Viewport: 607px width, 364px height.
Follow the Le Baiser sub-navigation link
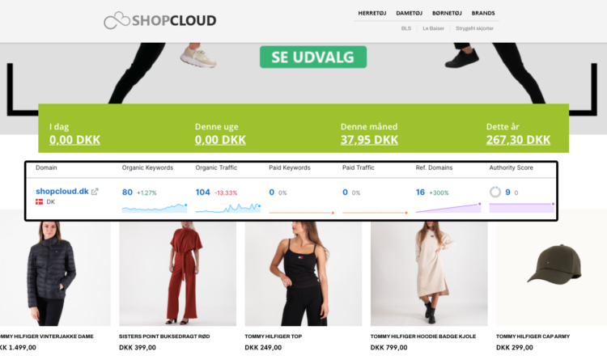point(433,28)
